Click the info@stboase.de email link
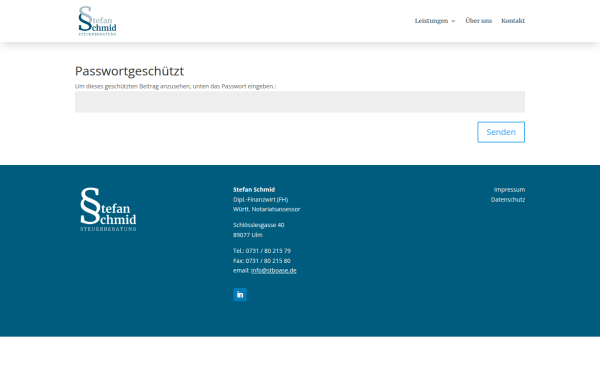The height and width of the screenshot is (375, 600). [274, 271]
